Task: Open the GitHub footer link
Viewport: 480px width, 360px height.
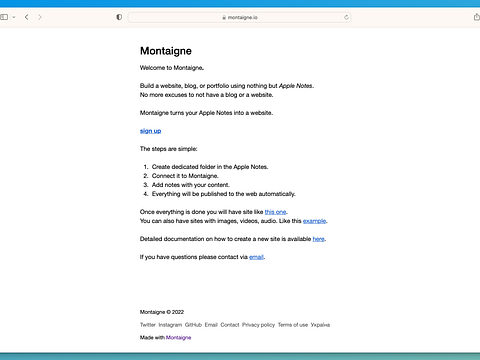Action: [193, 325]
